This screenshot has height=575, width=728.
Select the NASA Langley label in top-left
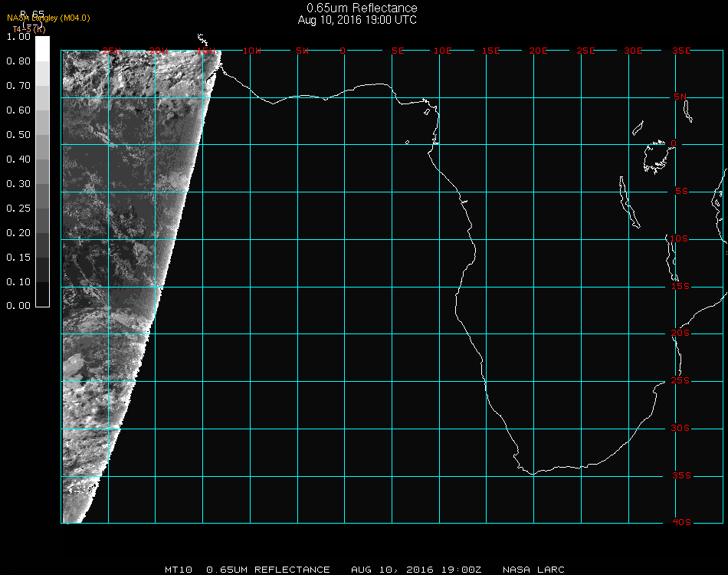coord(48,18)
